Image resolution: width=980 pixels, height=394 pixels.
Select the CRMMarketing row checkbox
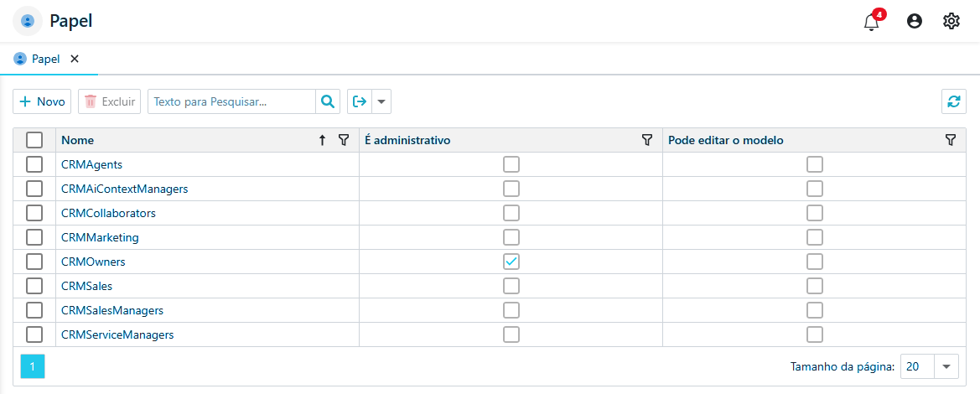[34, 237]
